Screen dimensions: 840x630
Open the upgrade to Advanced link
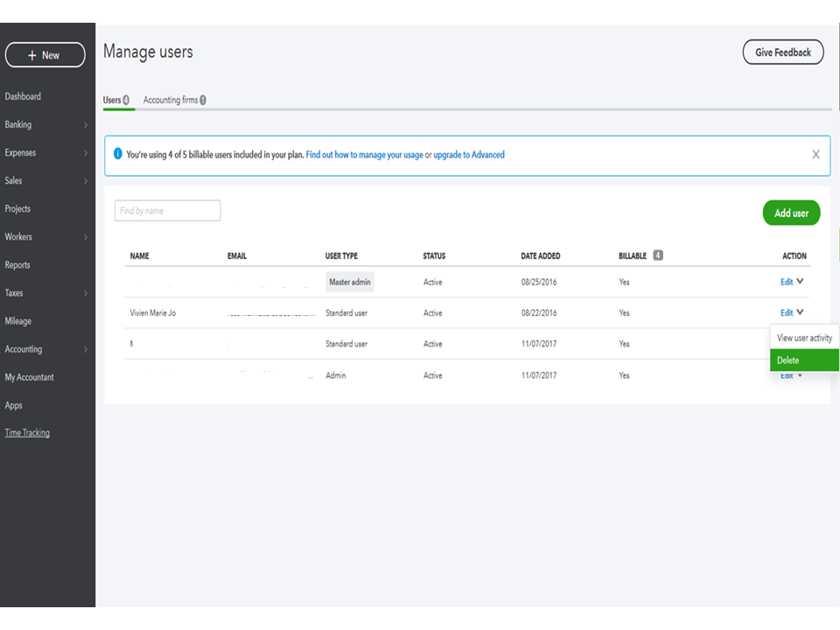pos(468,155)
